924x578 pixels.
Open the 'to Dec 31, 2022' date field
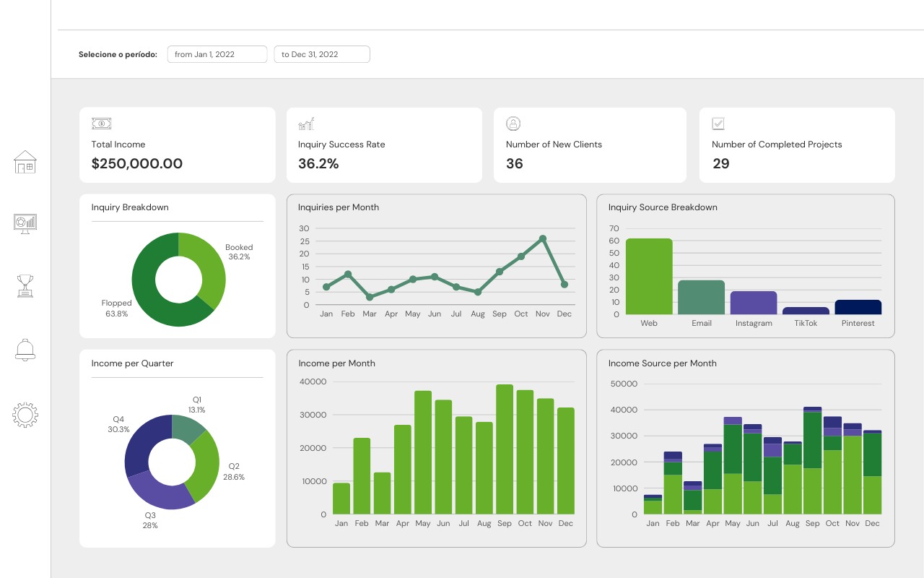pyautogui.click(x=322, y=54)
